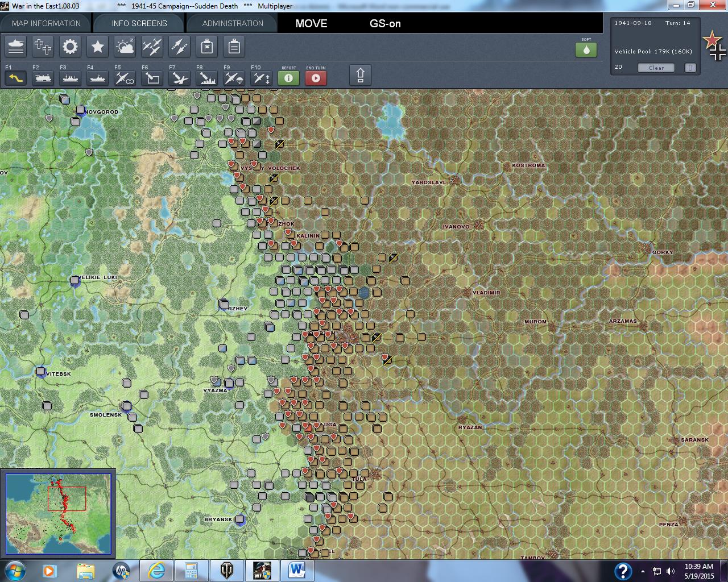Viewport: 728px width, 582px height.
Task: Open the Windows Start menu
Action: [14, 570]
